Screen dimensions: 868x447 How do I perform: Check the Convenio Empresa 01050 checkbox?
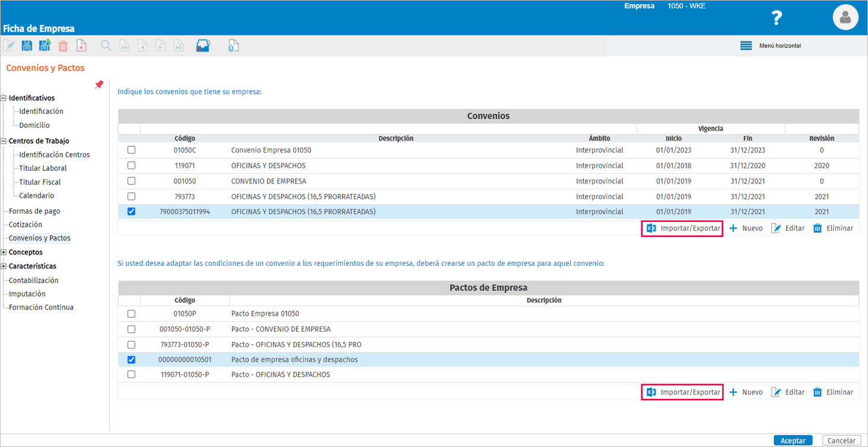point(131,150)
